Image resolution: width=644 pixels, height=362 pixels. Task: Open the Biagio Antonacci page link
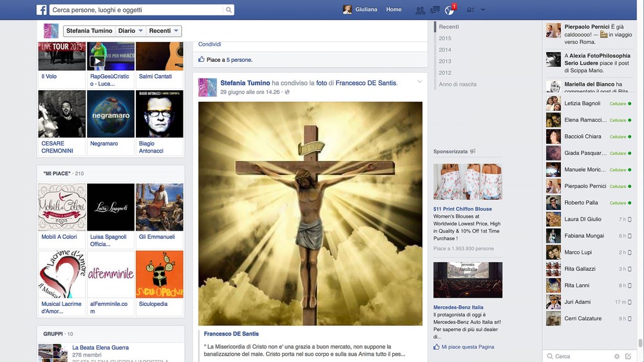point(151,147)
